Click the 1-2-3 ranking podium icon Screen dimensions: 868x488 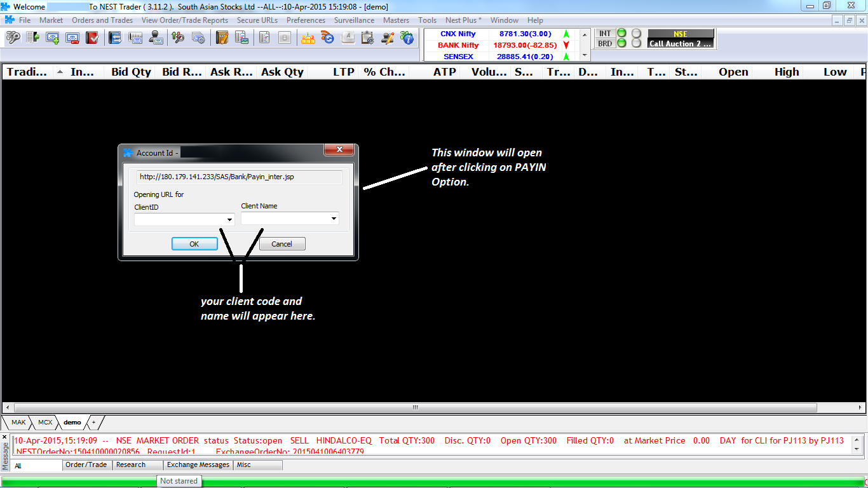(x=308, y=38)
